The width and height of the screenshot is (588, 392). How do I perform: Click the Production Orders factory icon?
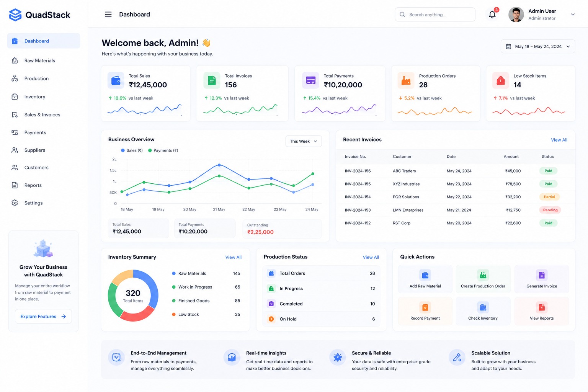[406, 80]
